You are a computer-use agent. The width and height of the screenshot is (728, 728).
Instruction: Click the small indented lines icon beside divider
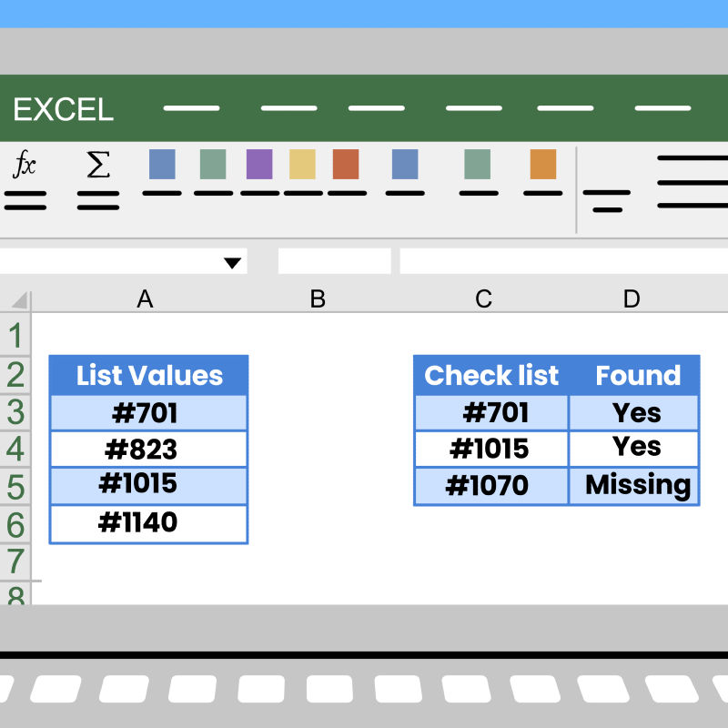[x=606, y=200]
